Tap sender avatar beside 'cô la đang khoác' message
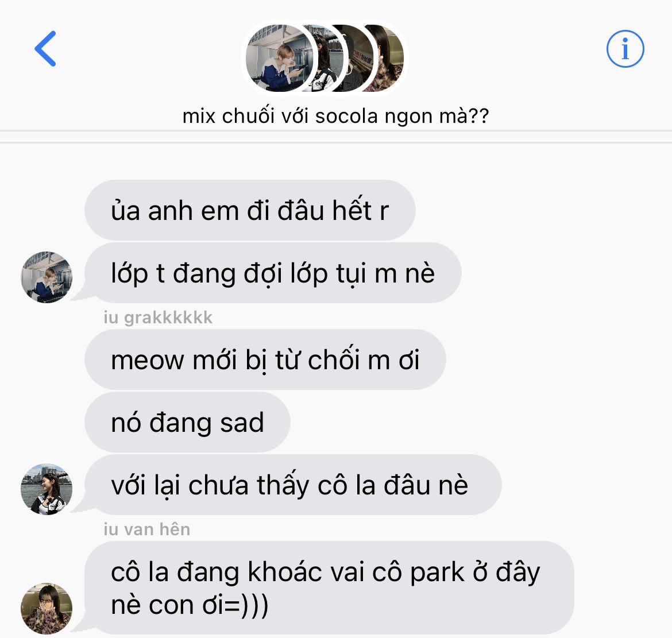Screen dimensions: 672x638 point(47,608)
